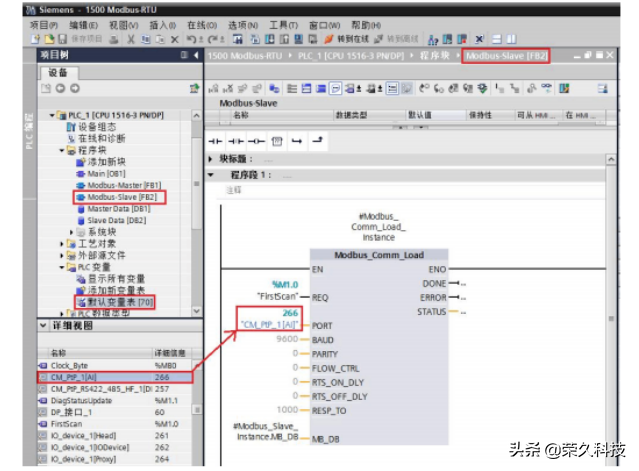Click the 1000 RESP_TO input value
The image size is (639, 471).
point(287,409)
